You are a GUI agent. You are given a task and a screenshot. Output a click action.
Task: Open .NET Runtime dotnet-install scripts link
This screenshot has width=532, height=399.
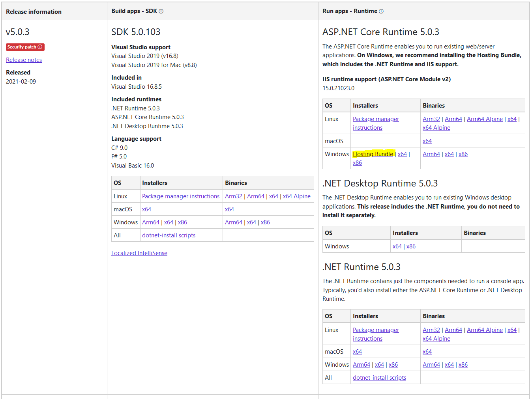379,378
